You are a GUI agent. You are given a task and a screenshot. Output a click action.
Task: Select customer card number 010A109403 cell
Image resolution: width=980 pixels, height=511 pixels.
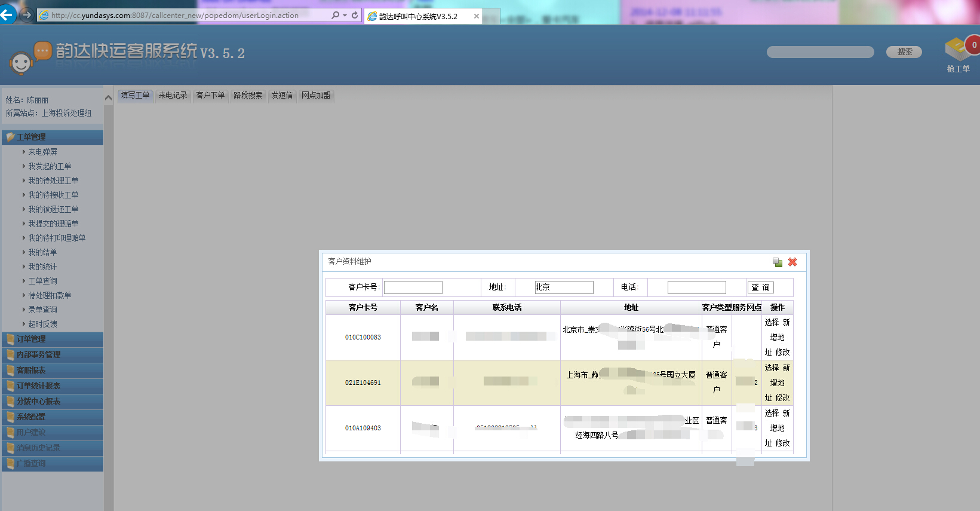click(363, 428)
